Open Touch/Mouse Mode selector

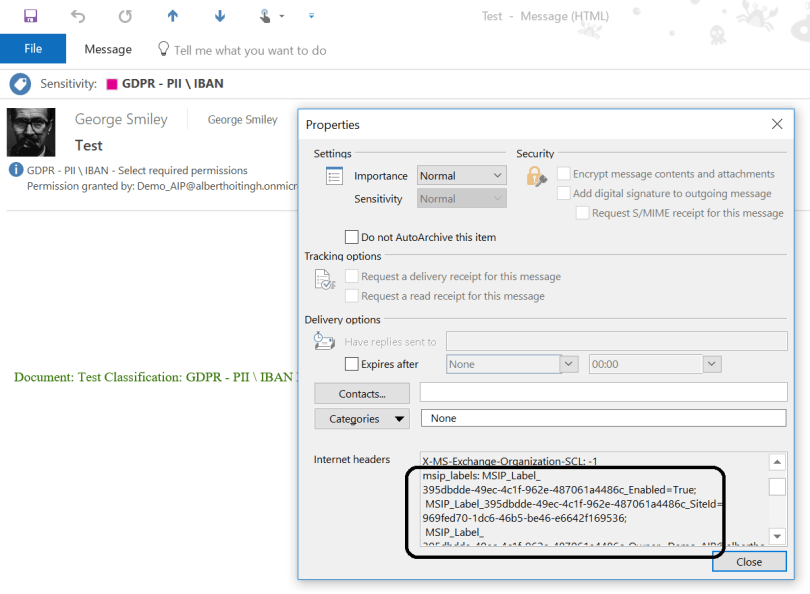coord(266,15)
